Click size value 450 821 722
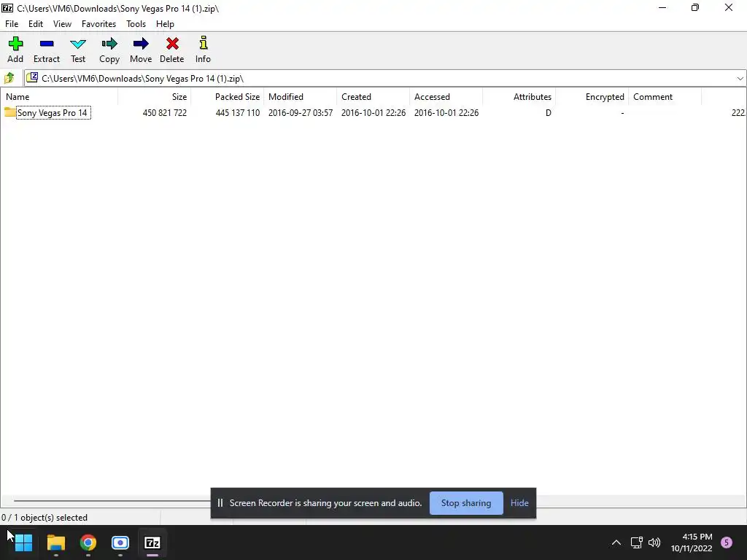The image size is (747, 560). click(x=165, y=113)
